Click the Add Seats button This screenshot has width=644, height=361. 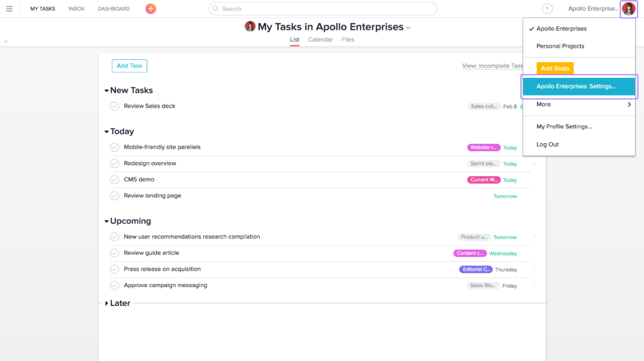[x=555, y=68]
